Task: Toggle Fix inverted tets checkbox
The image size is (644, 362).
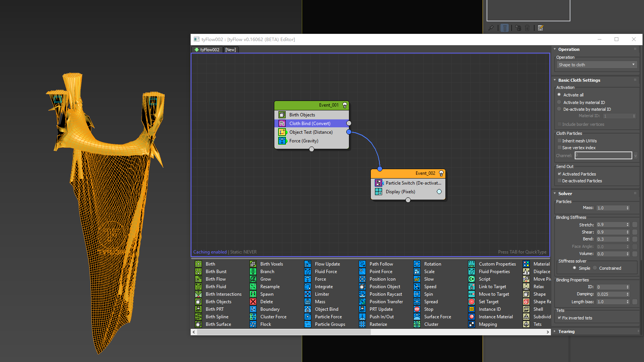Action: tap(560, 318)
